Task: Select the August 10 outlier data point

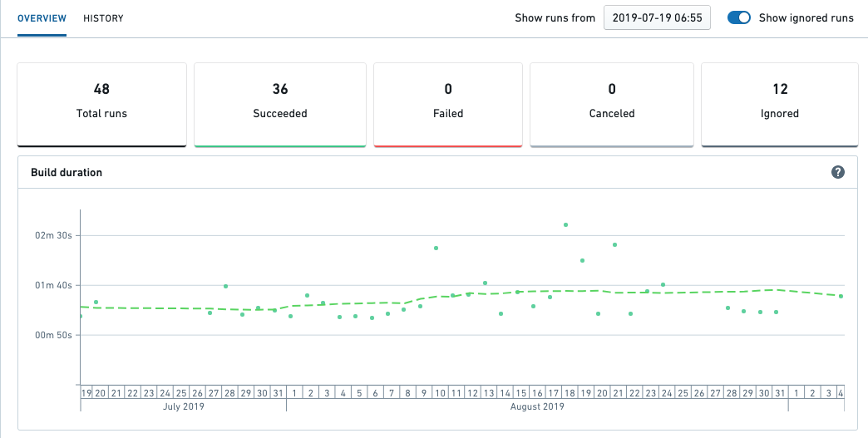Action: [436, 249]
